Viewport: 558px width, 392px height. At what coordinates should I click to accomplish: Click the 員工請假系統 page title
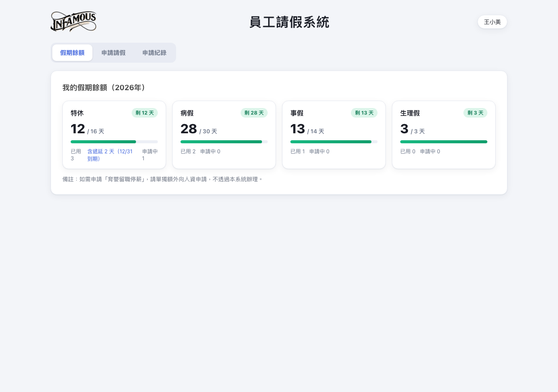coord(289,22)
